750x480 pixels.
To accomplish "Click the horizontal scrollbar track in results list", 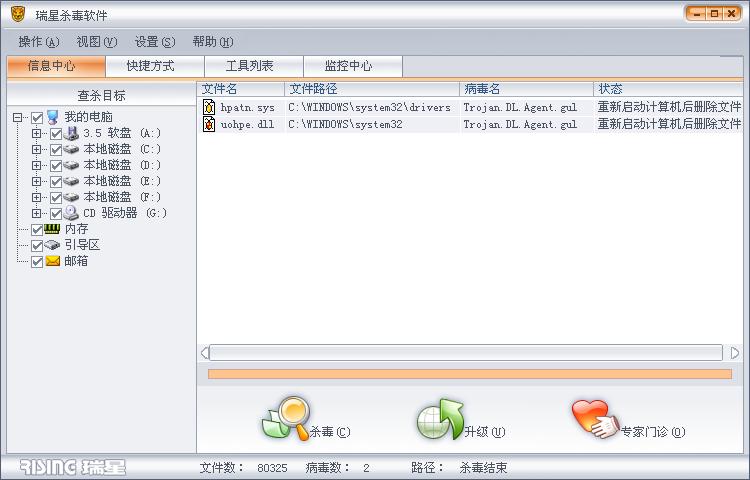I will pos(466,353).
